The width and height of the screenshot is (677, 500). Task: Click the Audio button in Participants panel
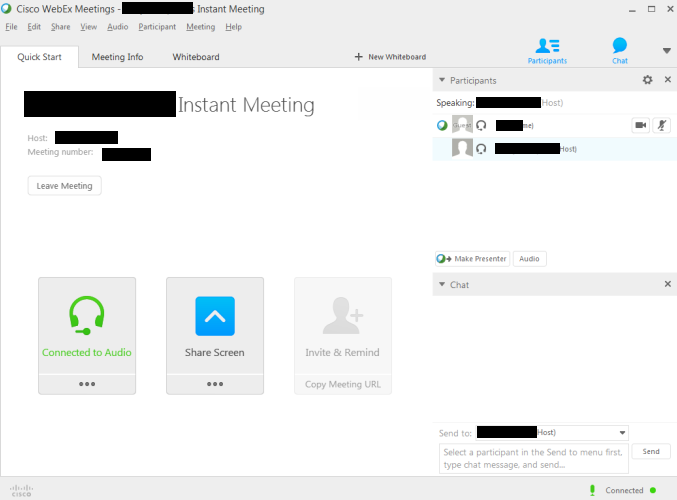coord(529,259)
